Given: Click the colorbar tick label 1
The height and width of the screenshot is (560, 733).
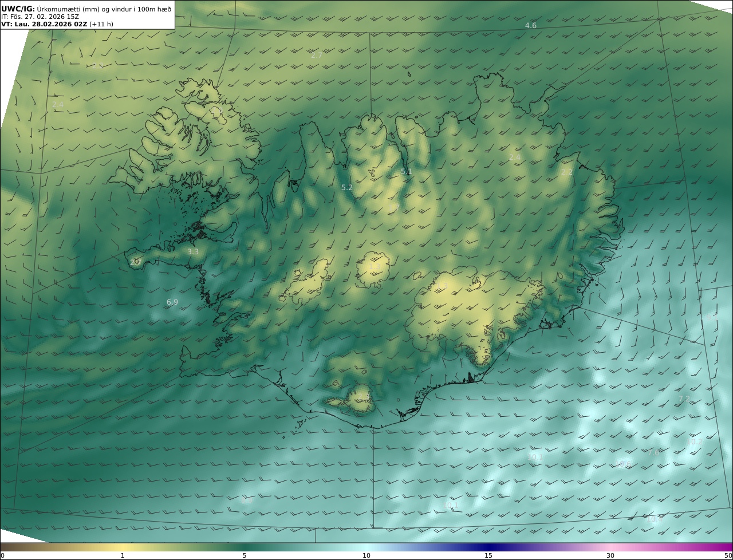Looking at the screenshot, I should pyautogui.click(x=123, y=555).
